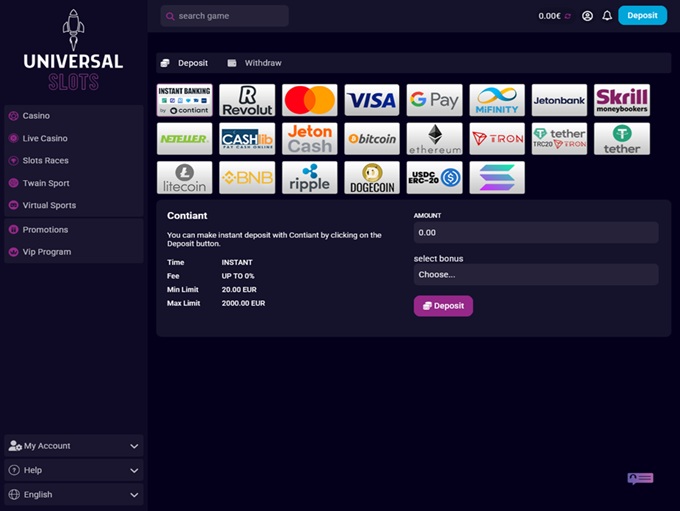680x511 pixels.
Task: Expand the My Account section
Action: pos(73,446)
